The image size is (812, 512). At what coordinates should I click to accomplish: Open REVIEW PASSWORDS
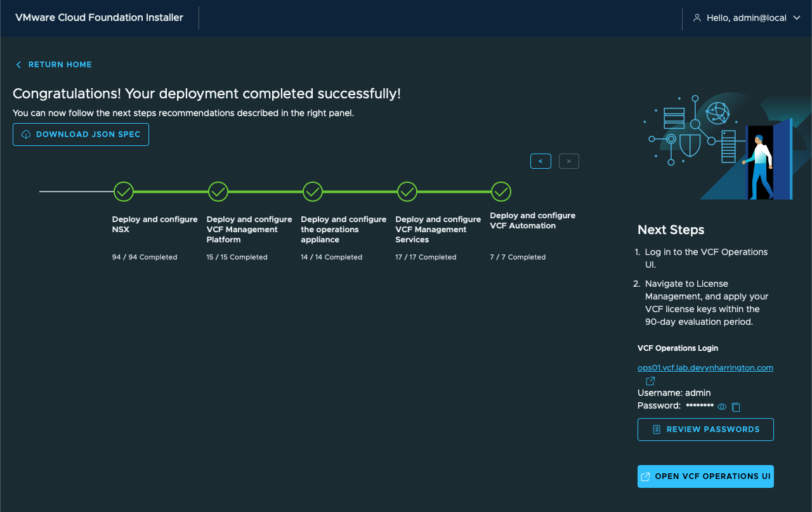coord(705,430)
